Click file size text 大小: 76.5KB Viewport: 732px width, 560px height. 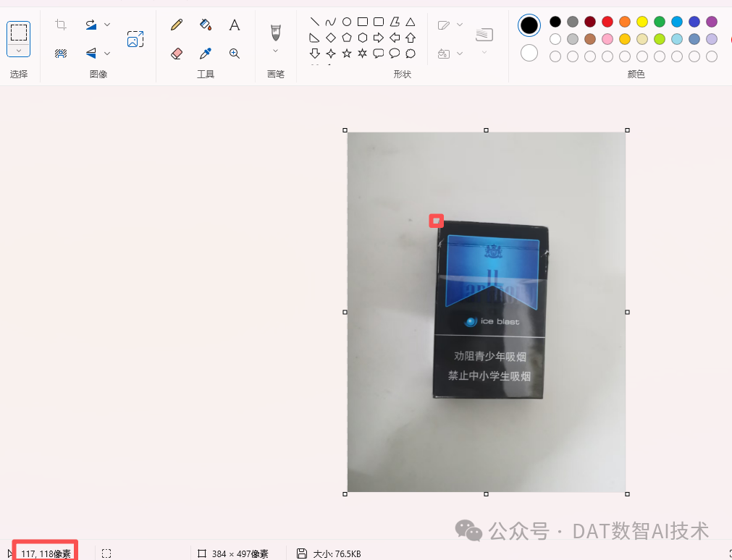pyautogui.click(x=337, y=554)
